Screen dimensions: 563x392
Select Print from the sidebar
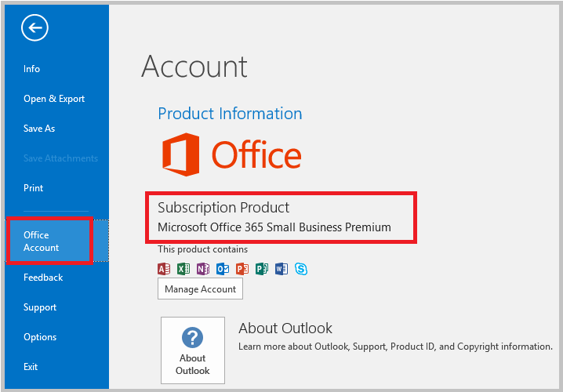34,188
